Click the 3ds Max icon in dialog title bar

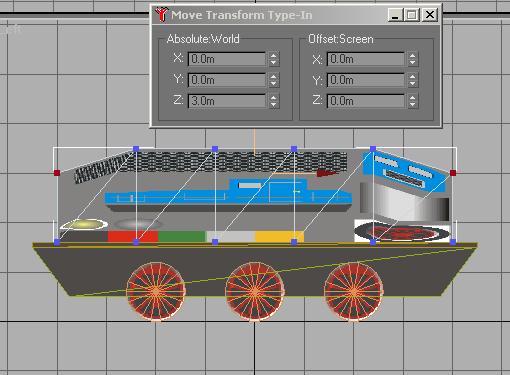click(162, 15)
